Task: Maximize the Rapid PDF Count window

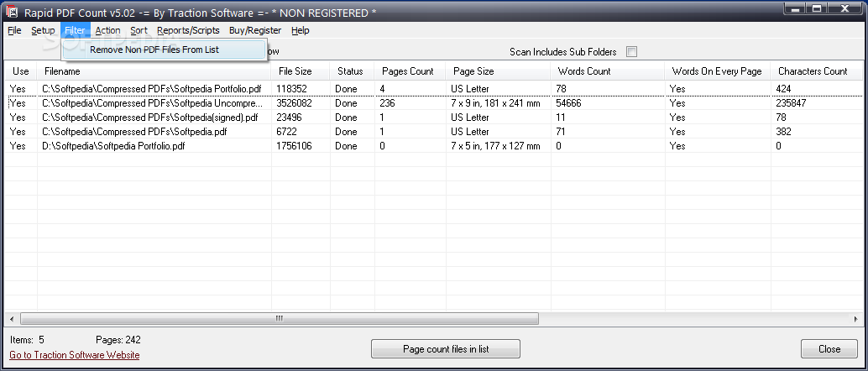Action: [818, 8]
